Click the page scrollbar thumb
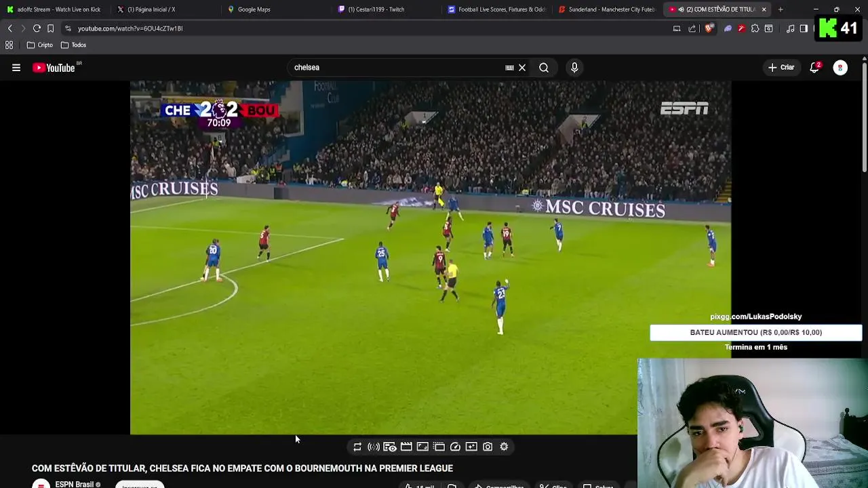Screen dimensions: 868x488 [864, 117]
